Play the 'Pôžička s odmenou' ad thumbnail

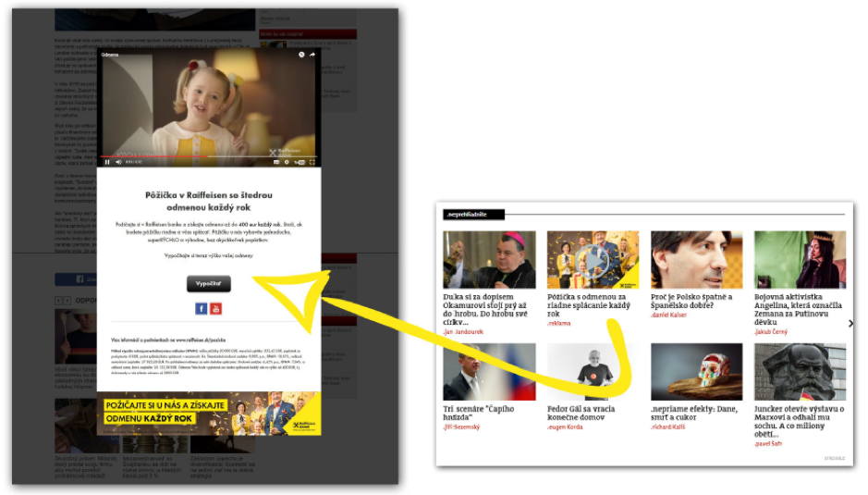[593, 259]
